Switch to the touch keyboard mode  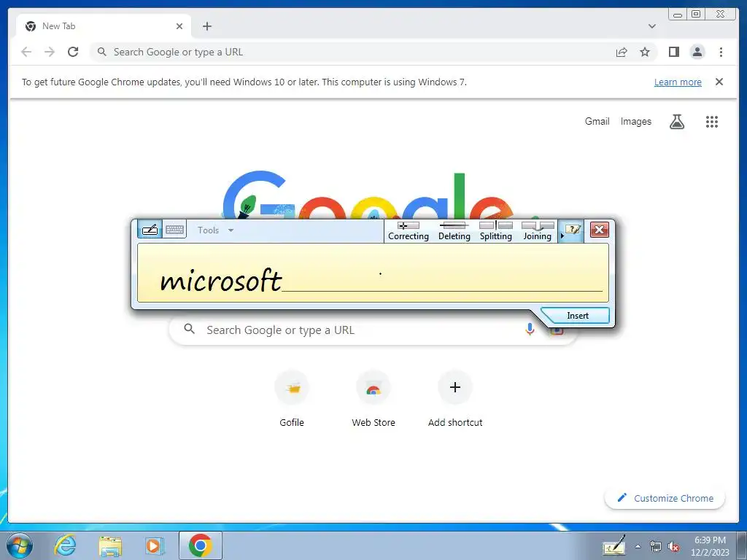pos(174,230)
